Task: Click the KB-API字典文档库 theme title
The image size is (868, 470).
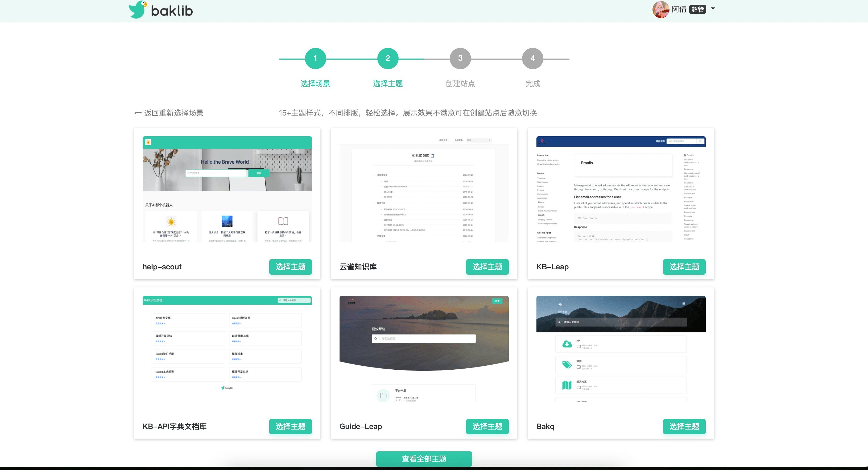Action: (x=175, y=427)
